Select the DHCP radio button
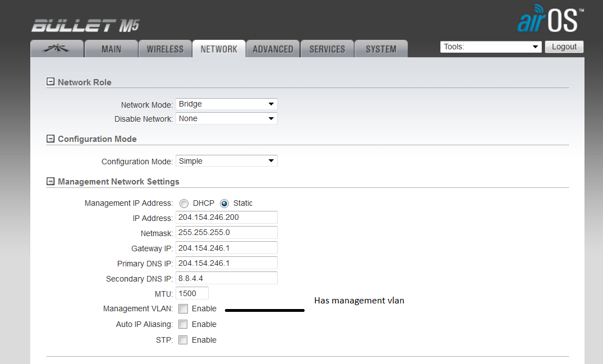Image resolution: width=603 pixels, height=364 pixels. click(184, 204)
